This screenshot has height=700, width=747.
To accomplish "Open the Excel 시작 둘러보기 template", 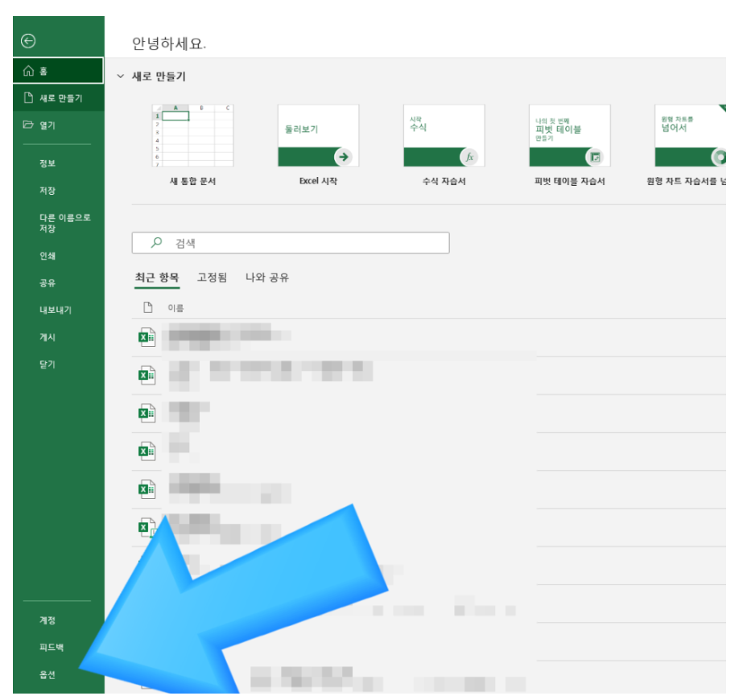I will (x=318, y=146).
